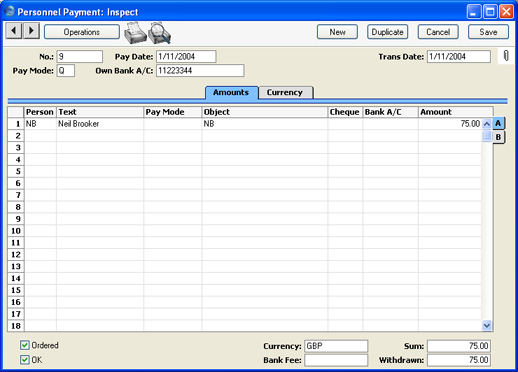518x372 pixels.
Task: Switch to the Currency tab
Action: tap(285, 92)
